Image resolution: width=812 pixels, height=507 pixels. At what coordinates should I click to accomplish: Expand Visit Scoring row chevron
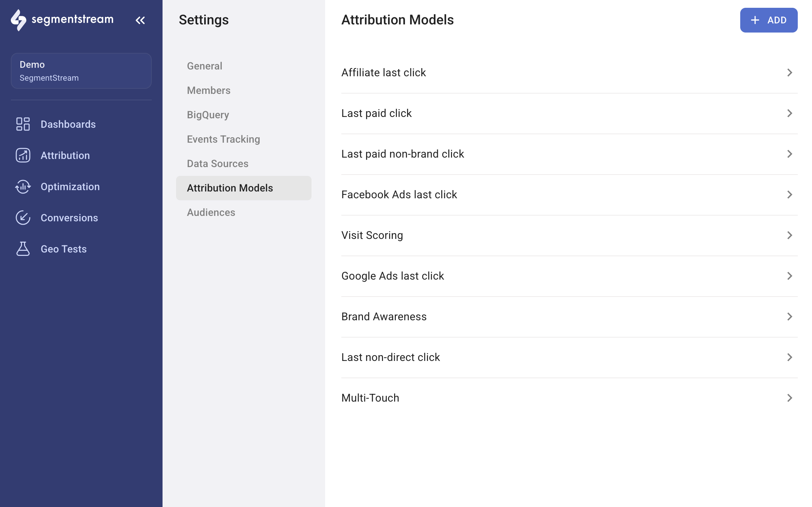pos(789,235)
